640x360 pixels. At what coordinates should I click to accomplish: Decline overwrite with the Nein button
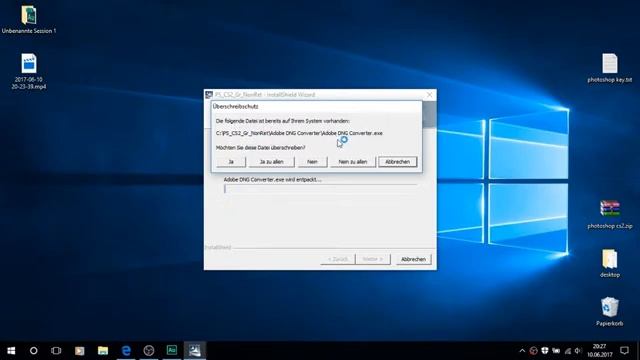(312, 162)
